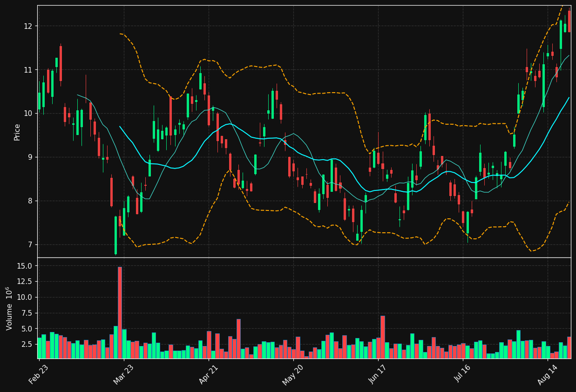This screenshot has height=392, width=576.
Task: Click the 'Jun 17' date axis label
Action: [378, 374]
